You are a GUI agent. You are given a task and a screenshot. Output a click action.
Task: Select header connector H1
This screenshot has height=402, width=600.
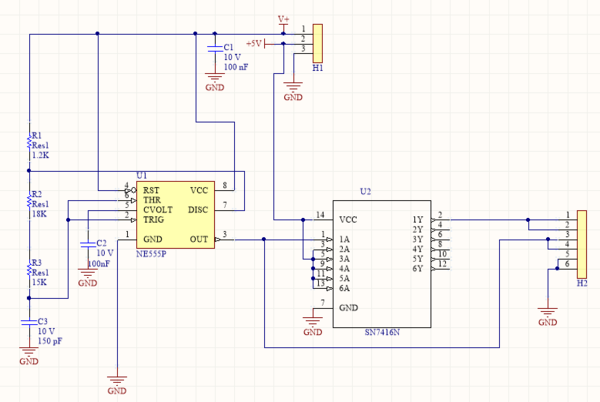tap(318, 40)
